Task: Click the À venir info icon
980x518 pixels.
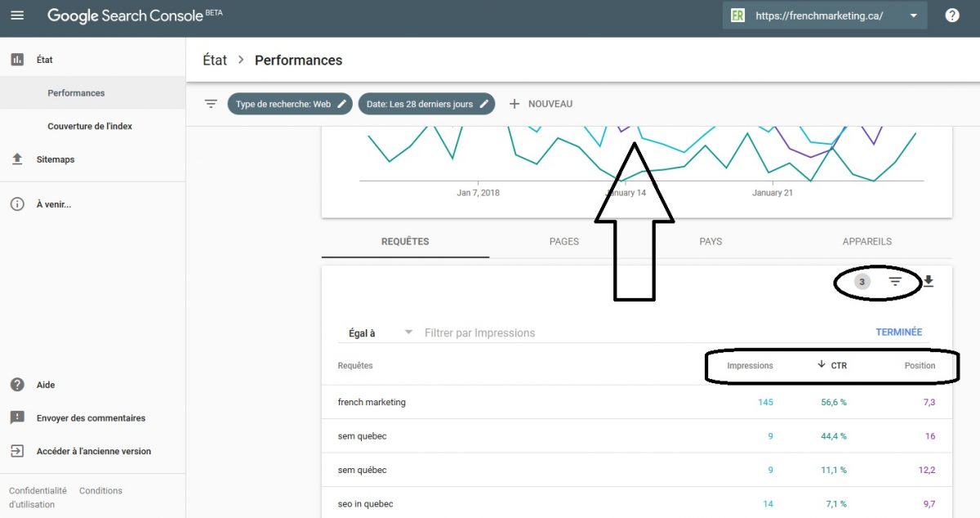Action: click(x=17, y=204)
